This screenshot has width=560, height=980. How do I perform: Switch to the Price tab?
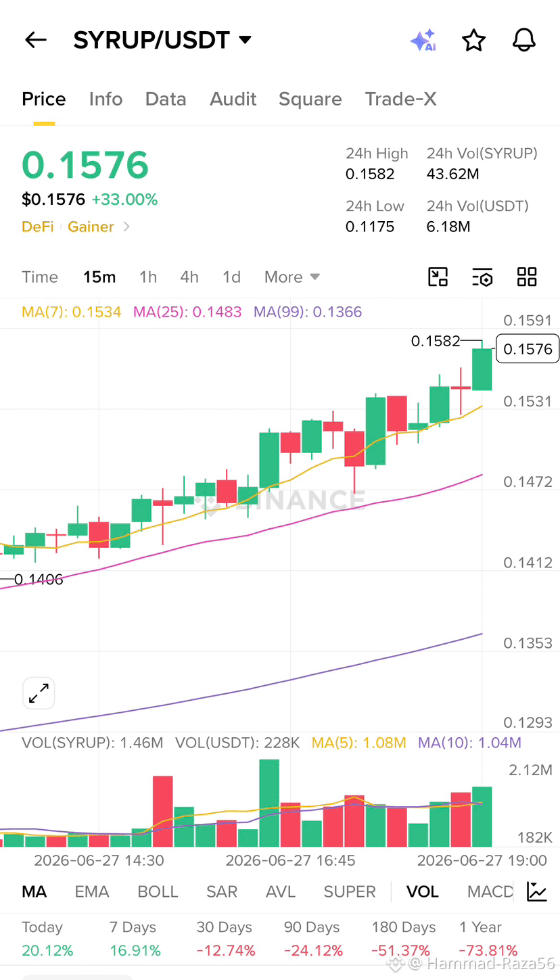point(44,99)
